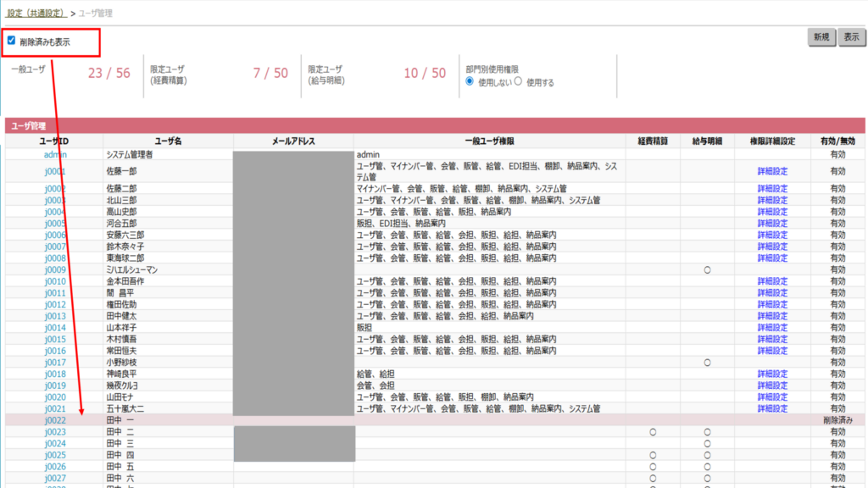Open the deleted user j0022 link
868x488 pixels.
pos(54,420)
